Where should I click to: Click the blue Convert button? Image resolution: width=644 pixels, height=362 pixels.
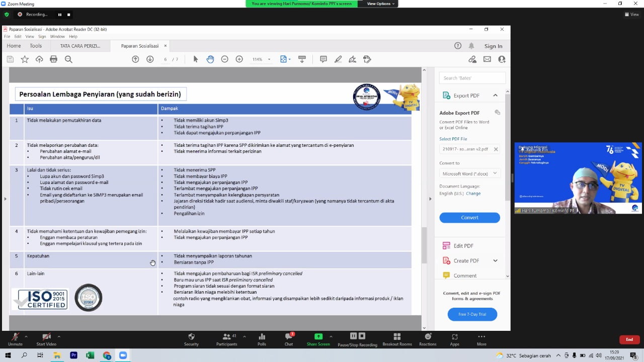[469, 217]
